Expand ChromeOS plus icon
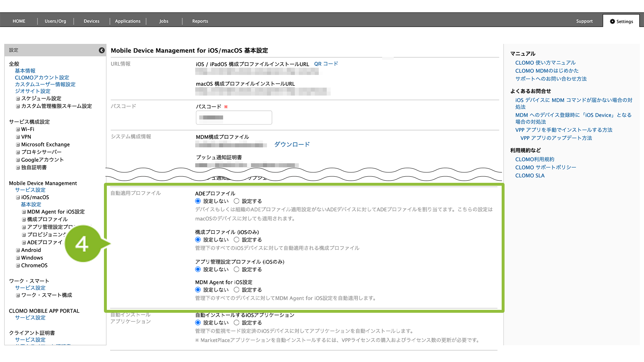Screen dimensions: 644x362 (x=18, y=265)
